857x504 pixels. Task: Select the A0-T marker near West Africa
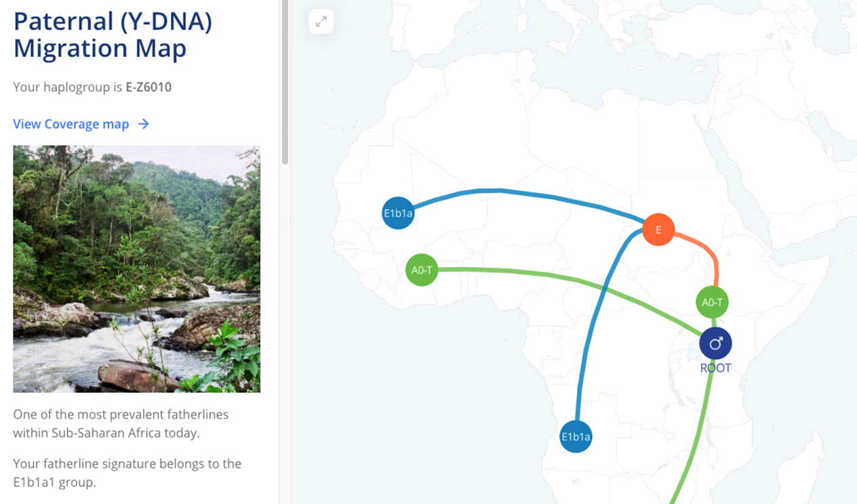click(x=422, y=269)
